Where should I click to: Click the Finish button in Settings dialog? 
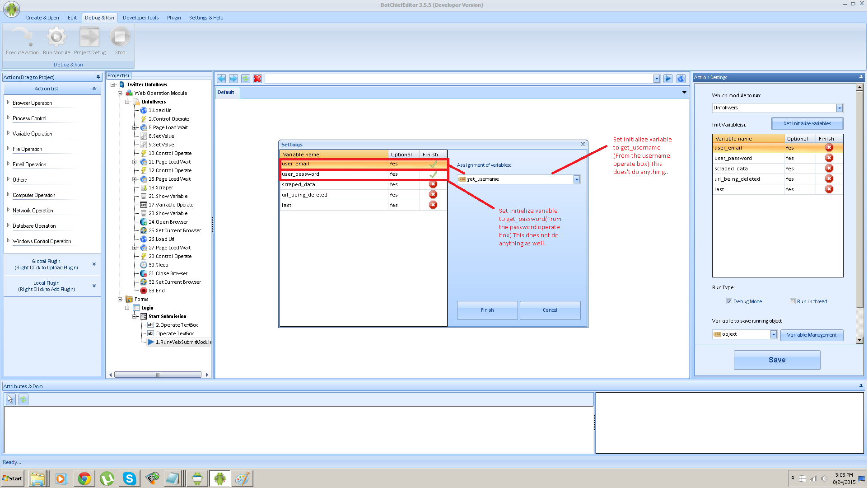pyautogui.click(x=487, y=310)
